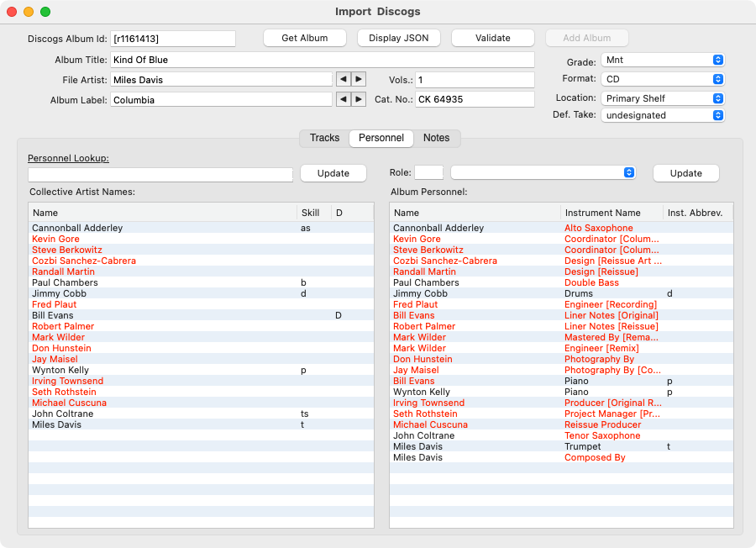756x548 pixels.
Task: Click Liner Notes [Original] cell
Action: coord(612,315)
